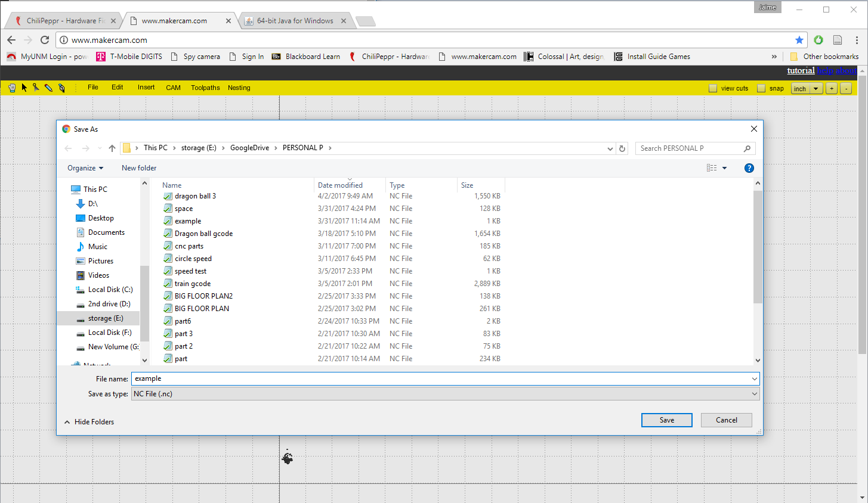Expand the Save as type dropdown
The width and height of the screenshot is (868, 503).
pos(755,394)
